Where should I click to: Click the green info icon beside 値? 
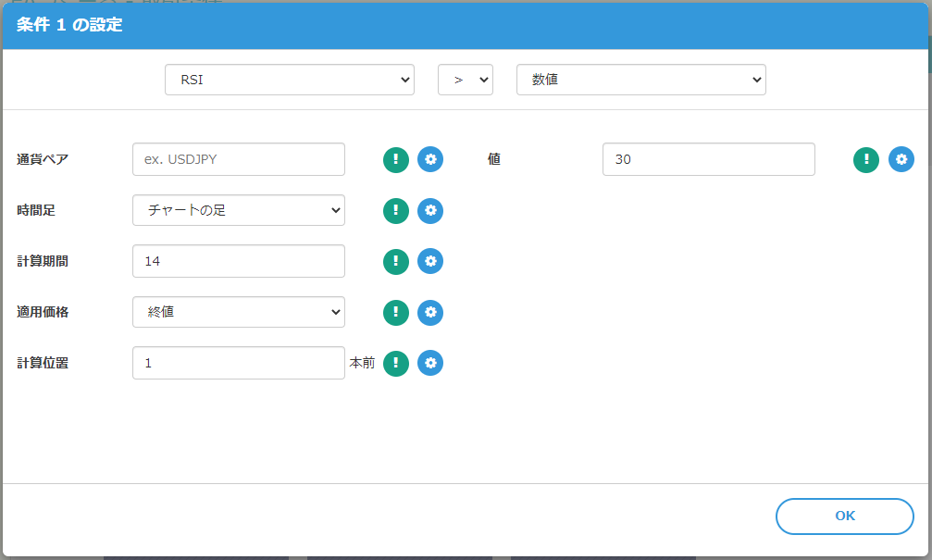coord(866,159)
